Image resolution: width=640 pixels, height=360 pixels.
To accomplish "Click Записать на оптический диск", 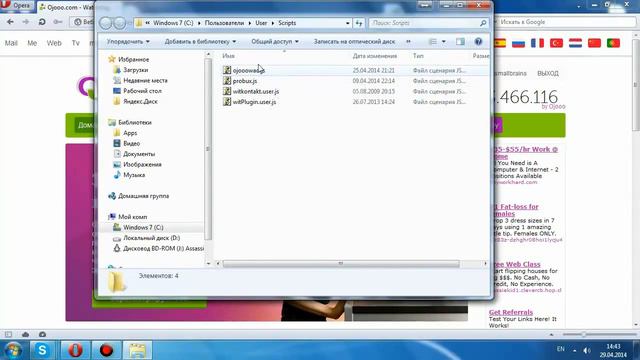I will [x=354, y=42].
